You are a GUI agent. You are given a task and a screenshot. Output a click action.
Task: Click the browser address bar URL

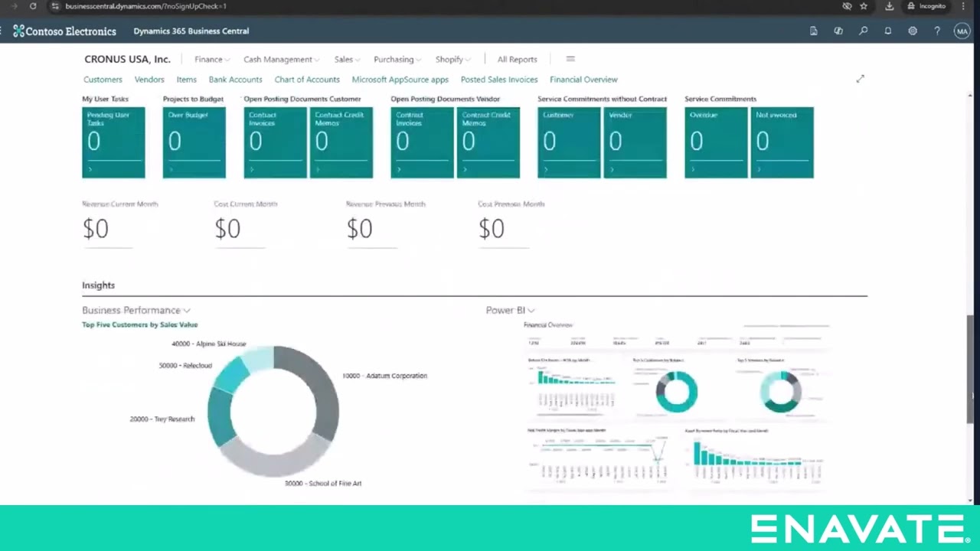[145, 6]
